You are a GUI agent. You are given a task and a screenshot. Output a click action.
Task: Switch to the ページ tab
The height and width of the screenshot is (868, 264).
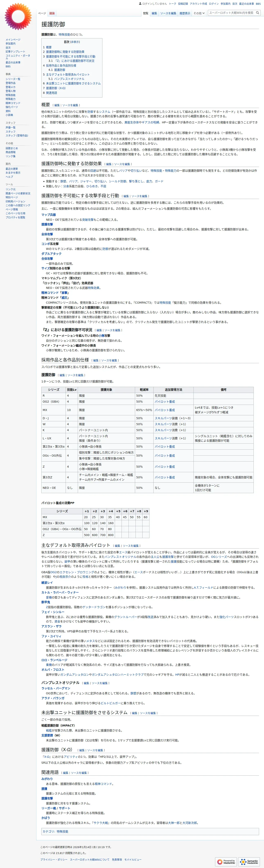pyautogui.click(x=42, y=13)
